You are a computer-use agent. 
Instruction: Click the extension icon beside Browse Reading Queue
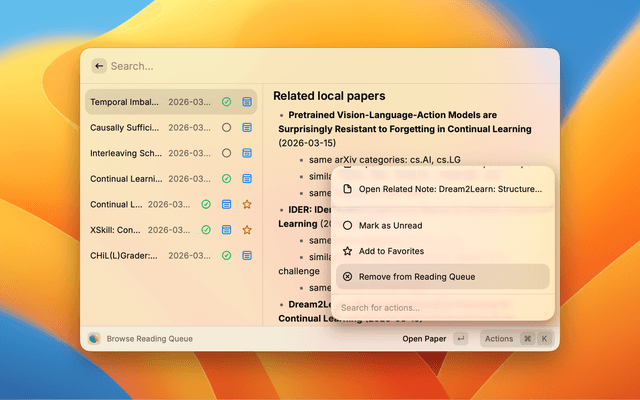(94, 339)
